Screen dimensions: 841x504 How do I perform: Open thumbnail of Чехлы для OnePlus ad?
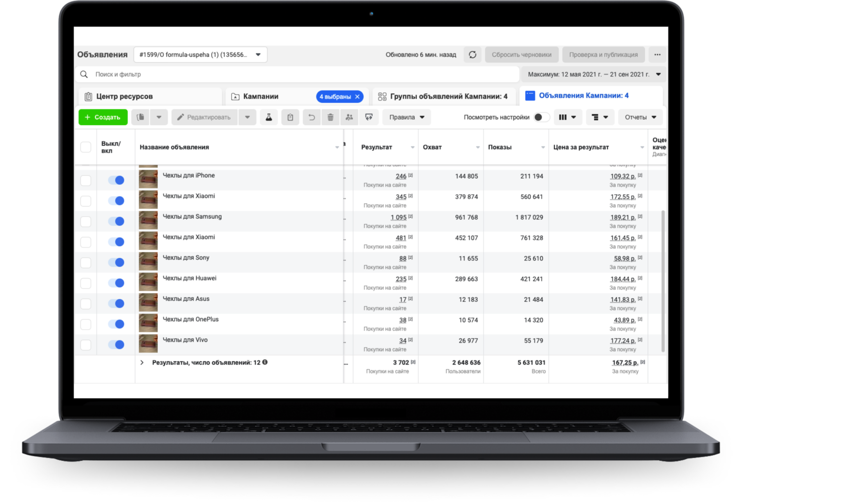point(148,323)
